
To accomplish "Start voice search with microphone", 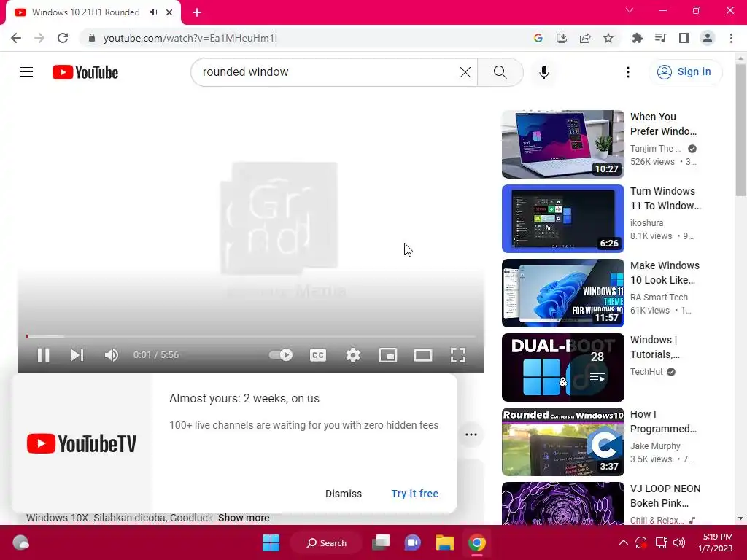I will [x=544, y=72].
